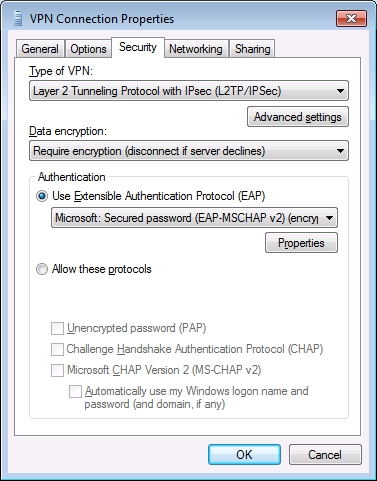Screen dimensions: 377x481
Task: Click the VPN connection title bar icon
Action: pyautogui.click(x=18, y=18)
